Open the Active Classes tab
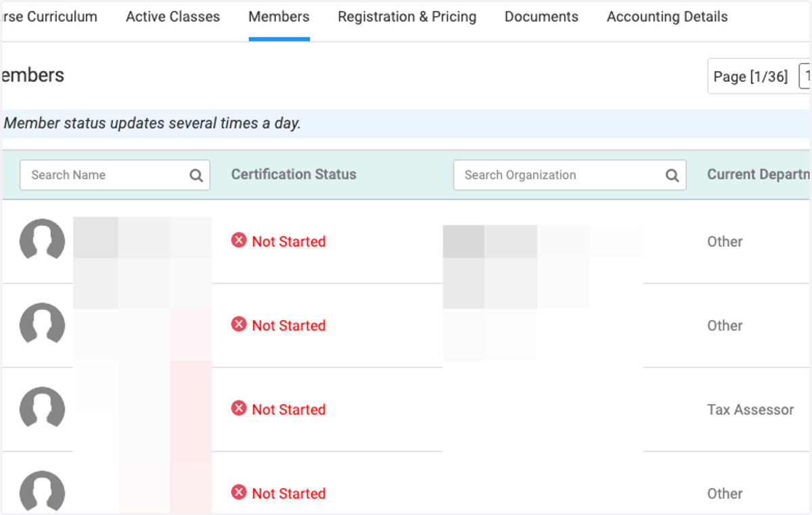 173,17
